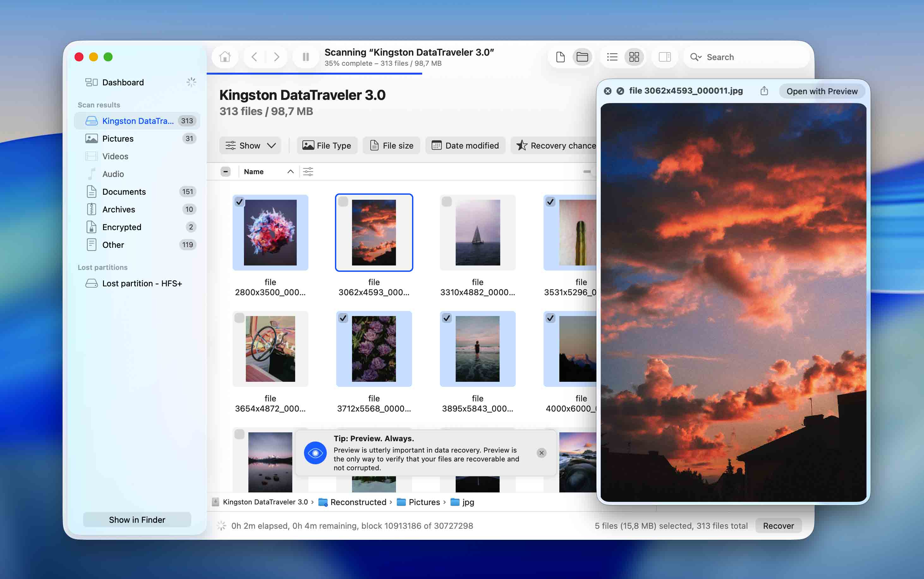Image resolution: width=924 pixels, height=579 pixels.
Task: Click the Reconstructed breadcrumb folder
Action: [353, 502]
